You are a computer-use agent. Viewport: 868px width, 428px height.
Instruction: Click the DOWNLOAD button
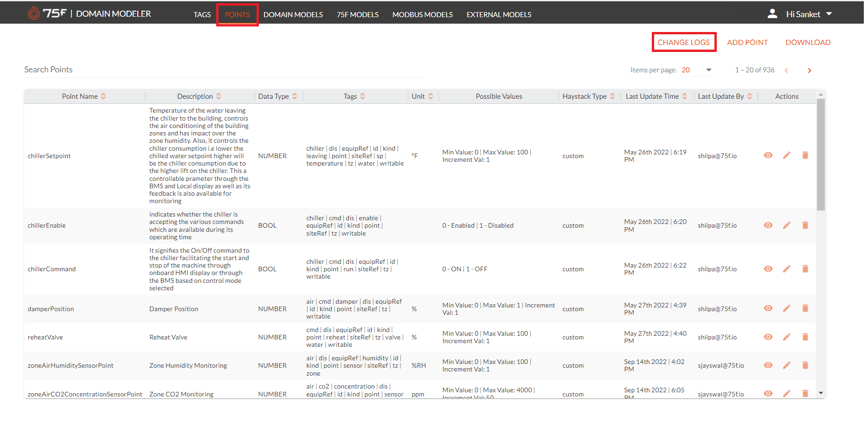pos(808,42)
